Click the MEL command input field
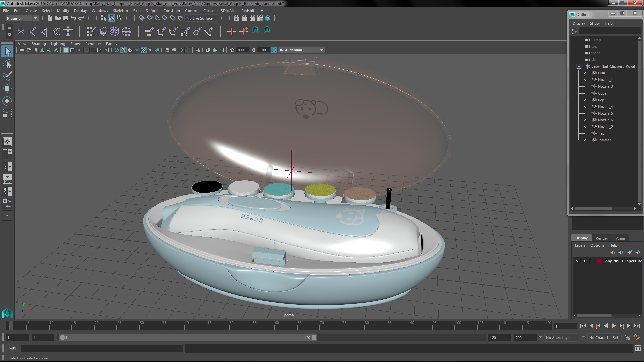Screen dimensions: 644x362 click(x=102, y=349)
